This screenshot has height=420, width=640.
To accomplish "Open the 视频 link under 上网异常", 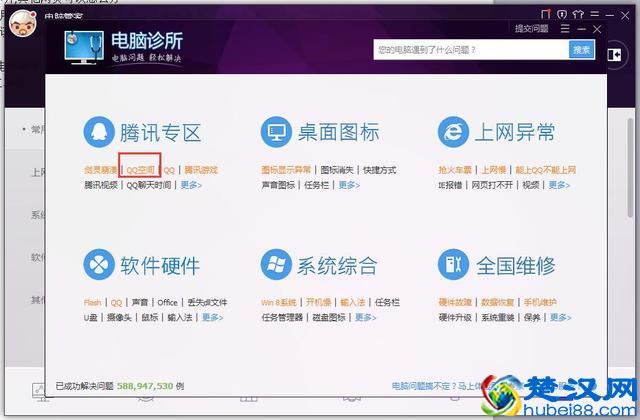I will pos(531,185).
